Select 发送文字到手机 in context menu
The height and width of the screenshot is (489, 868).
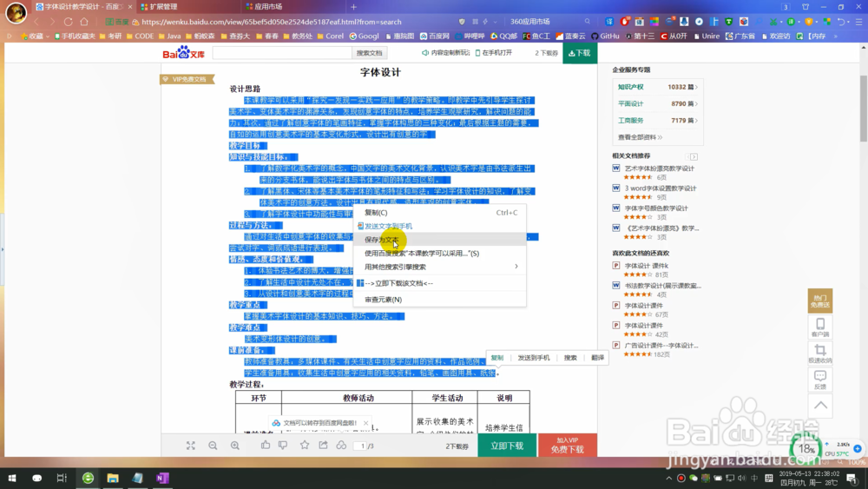(x=439, y=226)
